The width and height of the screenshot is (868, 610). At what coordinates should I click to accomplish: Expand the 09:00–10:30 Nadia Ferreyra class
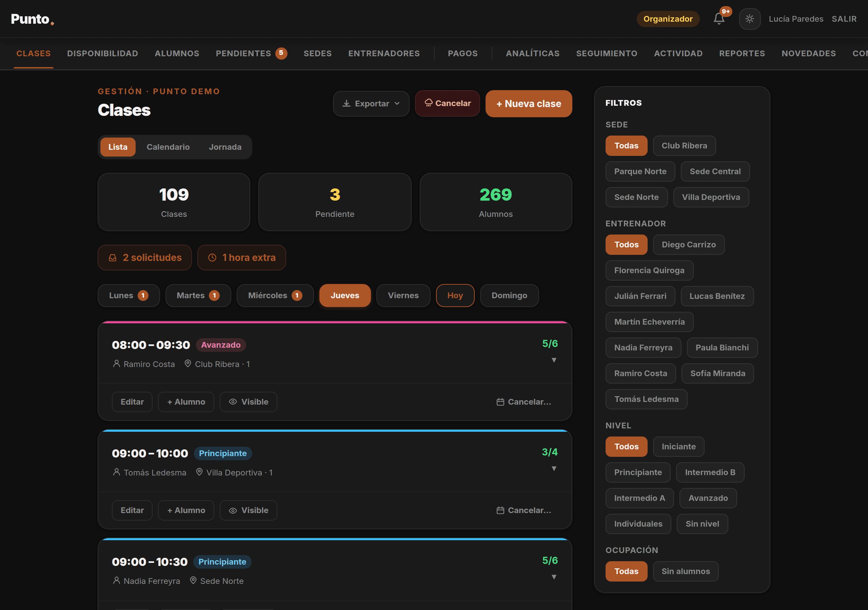tap(554, 577)
